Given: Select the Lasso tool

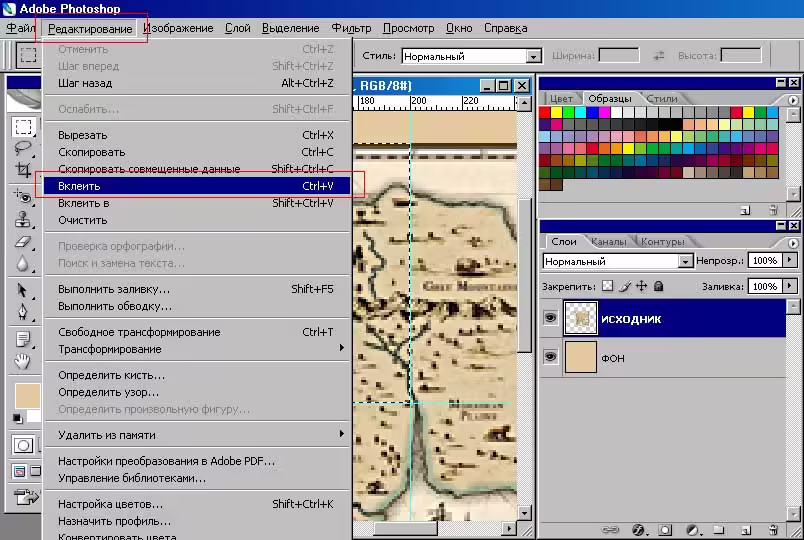Looking at the screenshot, I should coord(23,149).
